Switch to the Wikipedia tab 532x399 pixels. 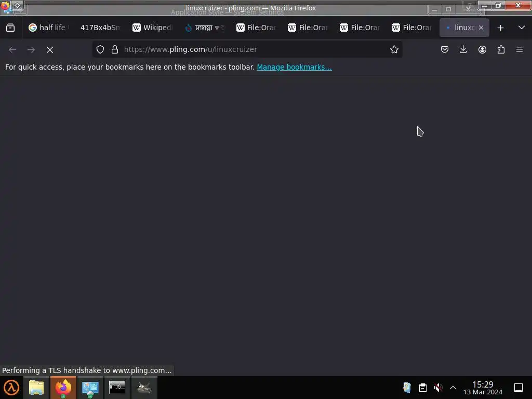152,28
